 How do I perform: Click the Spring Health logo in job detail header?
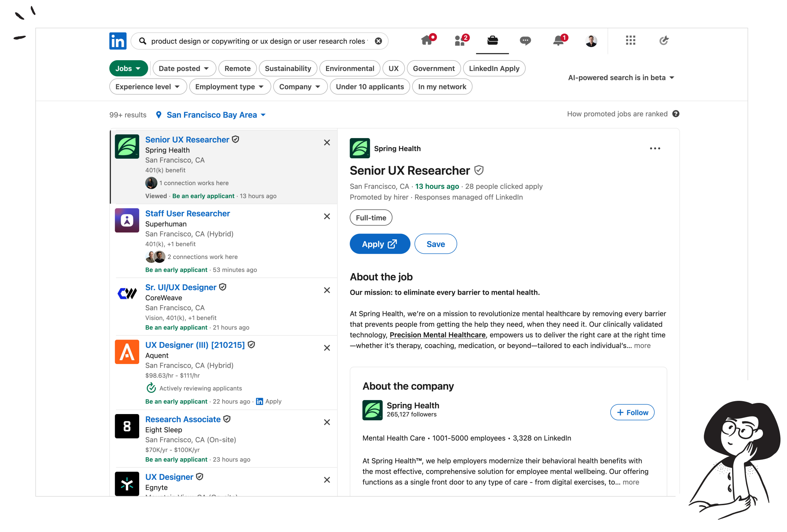[359, 148]
